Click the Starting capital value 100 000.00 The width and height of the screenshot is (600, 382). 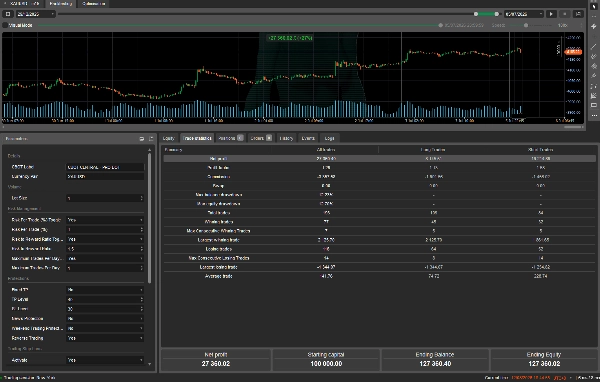click(x=326, y=364)
